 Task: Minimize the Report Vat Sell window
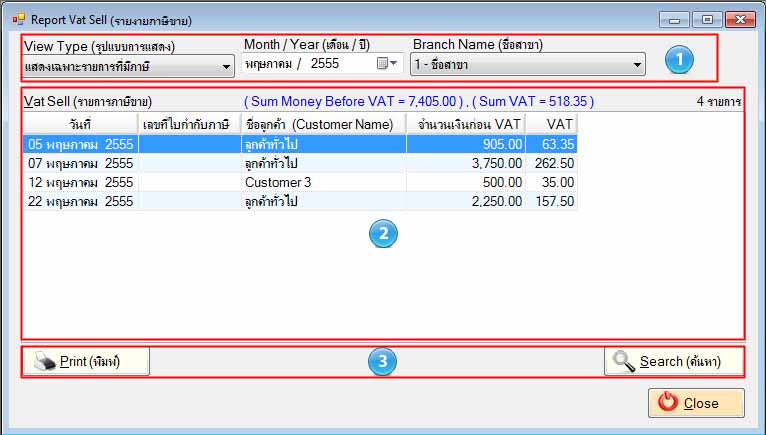tap(674, 20)
